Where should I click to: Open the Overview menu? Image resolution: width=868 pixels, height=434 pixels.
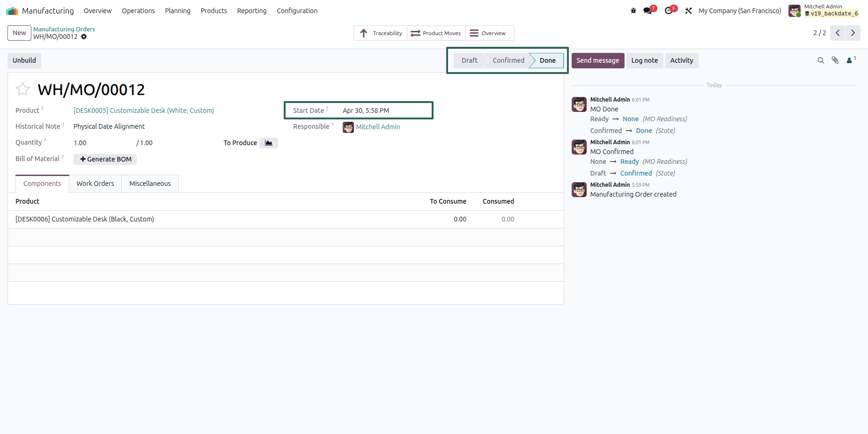[97, 11]
